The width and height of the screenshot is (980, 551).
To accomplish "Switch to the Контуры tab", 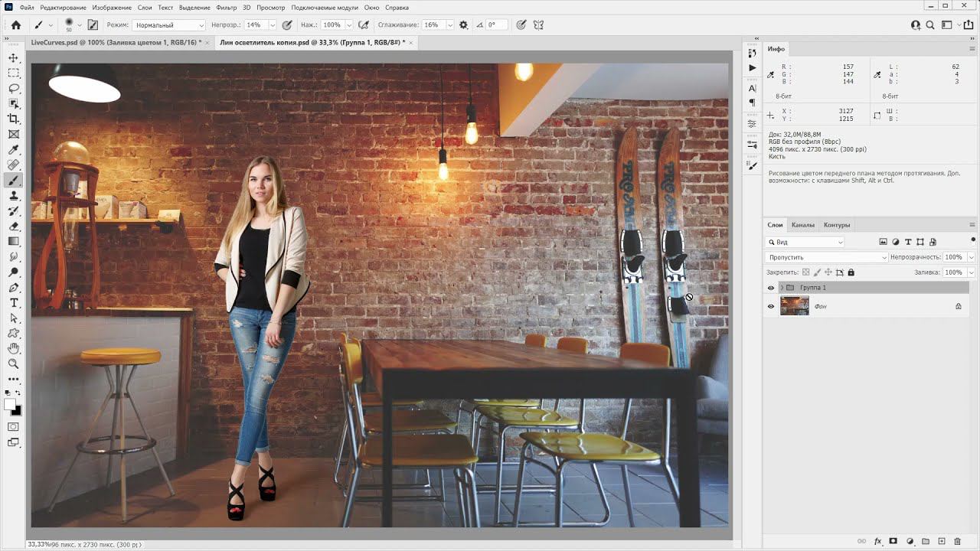I will [837, 225].
